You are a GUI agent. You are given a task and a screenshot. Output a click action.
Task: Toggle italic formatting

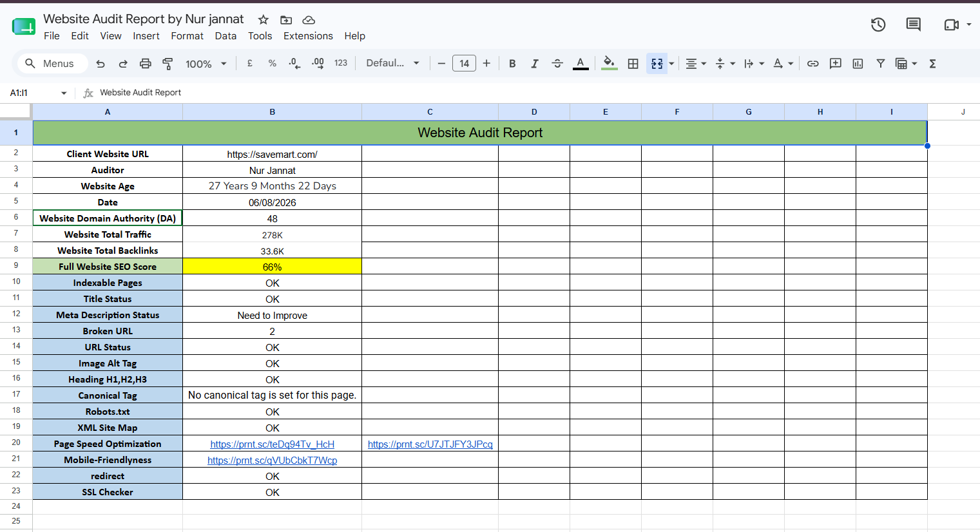coord(534,63)
